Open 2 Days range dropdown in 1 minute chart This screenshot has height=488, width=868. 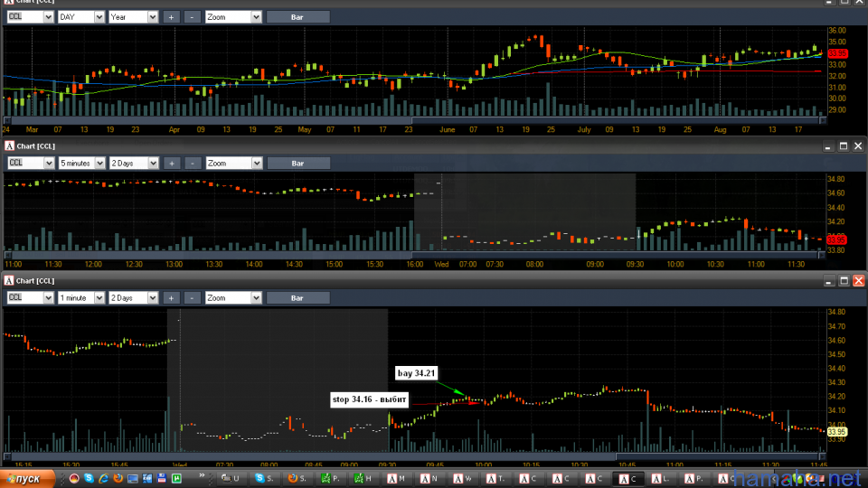(152, 297)
